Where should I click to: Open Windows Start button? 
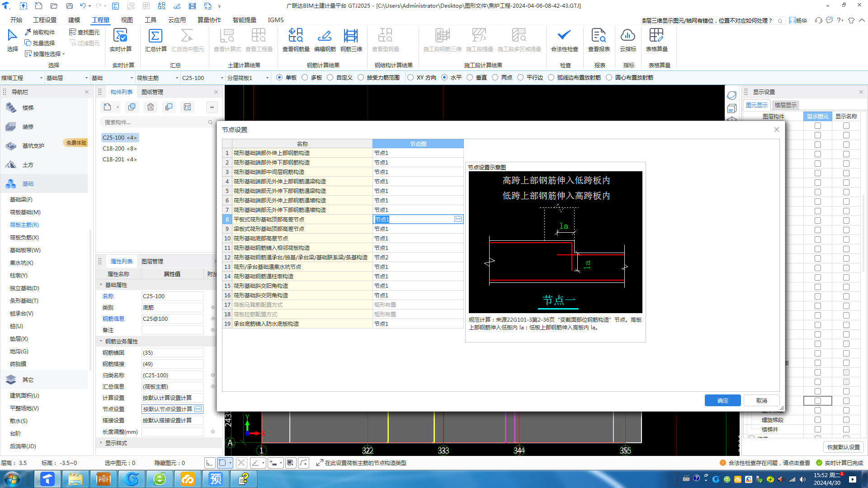[x=12, y=479]
